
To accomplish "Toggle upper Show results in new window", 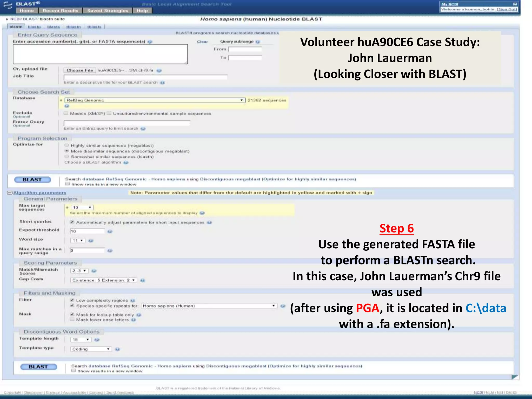I will point(68,184).
